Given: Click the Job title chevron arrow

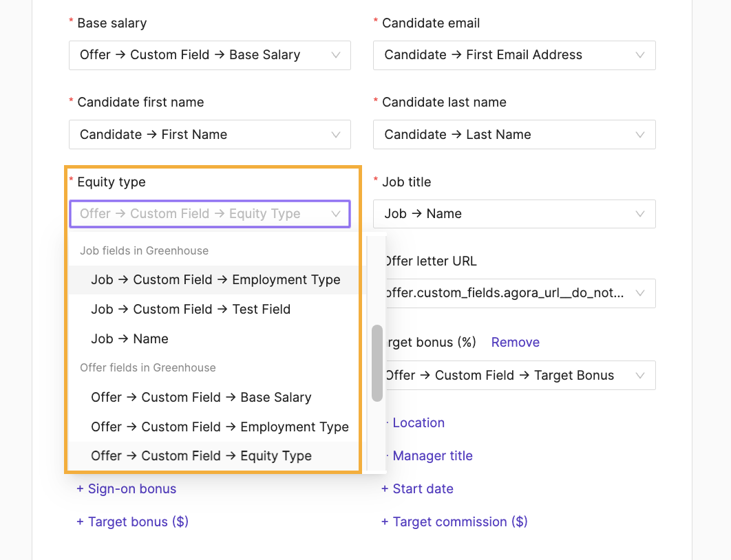Looking at the screenshot, I should (x=640, y=214).
